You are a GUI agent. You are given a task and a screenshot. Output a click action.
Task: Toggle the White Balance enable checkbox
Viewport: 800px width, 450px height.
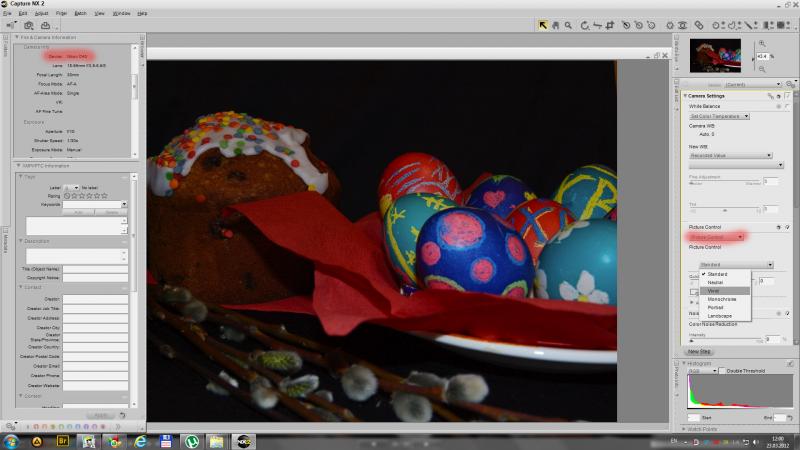(x=788, y=106)
